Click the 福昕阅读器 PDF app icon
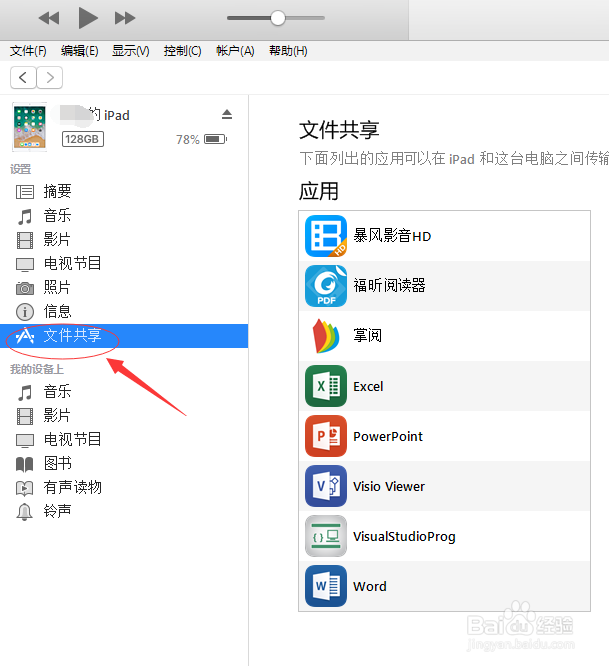Image resolution: width=609 pixels, height=666 pixels. 326,286
